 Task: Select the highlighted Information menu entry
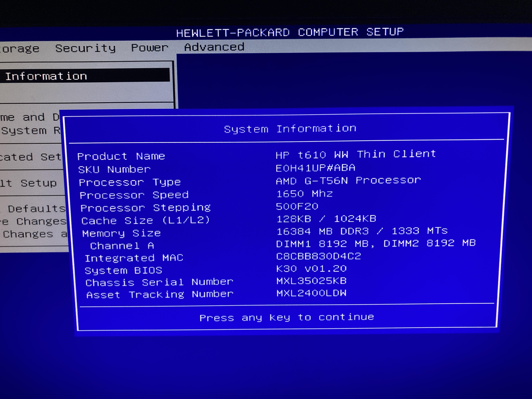click(x=46, y=76)
